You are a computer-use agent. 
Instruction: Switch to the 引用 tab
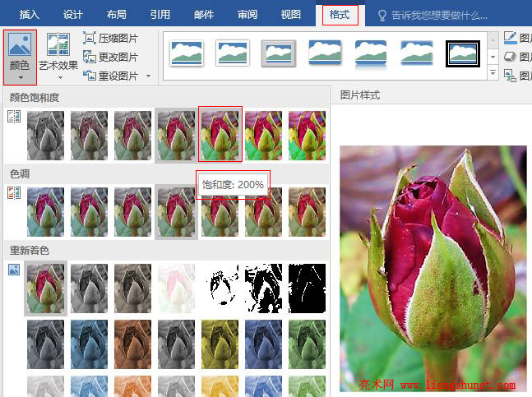(x=160, y=14)
